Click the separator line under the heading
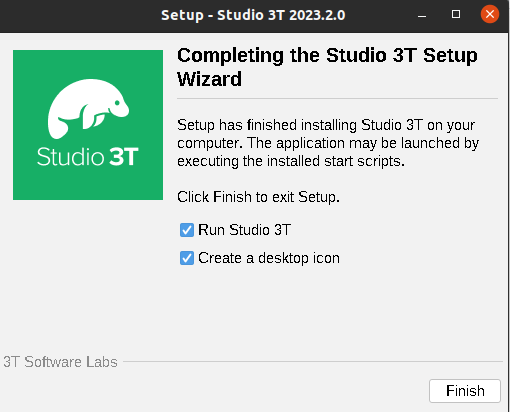510x412 pixels. pos(337,99)
